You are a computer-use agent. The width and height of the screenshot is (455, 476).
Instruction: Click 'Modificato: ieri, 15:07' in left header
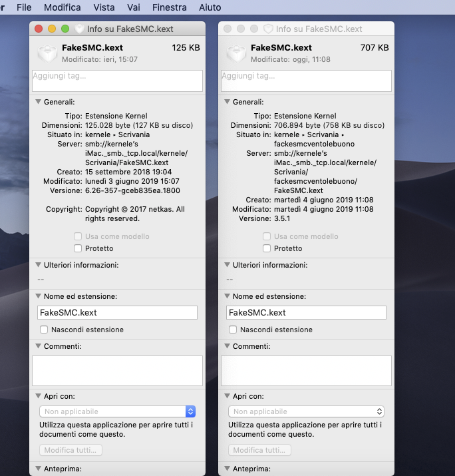pos(100,59)
